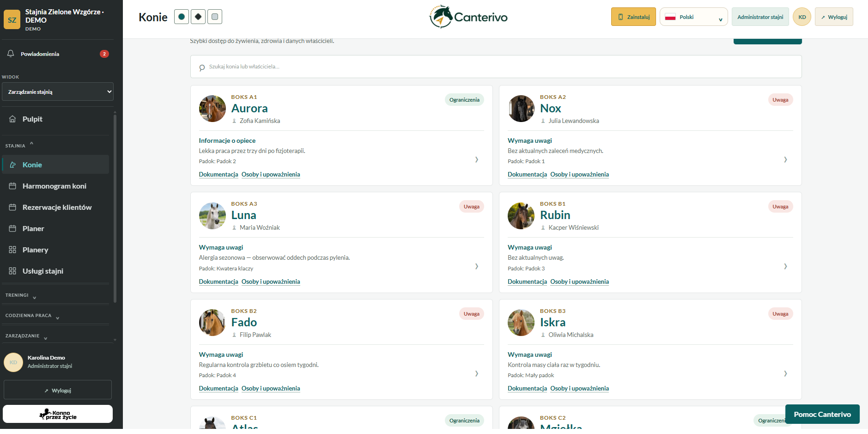Open Osoby i upoważnienia for Luna
This screenshot has height=434, width=868.
click(271, 281)
